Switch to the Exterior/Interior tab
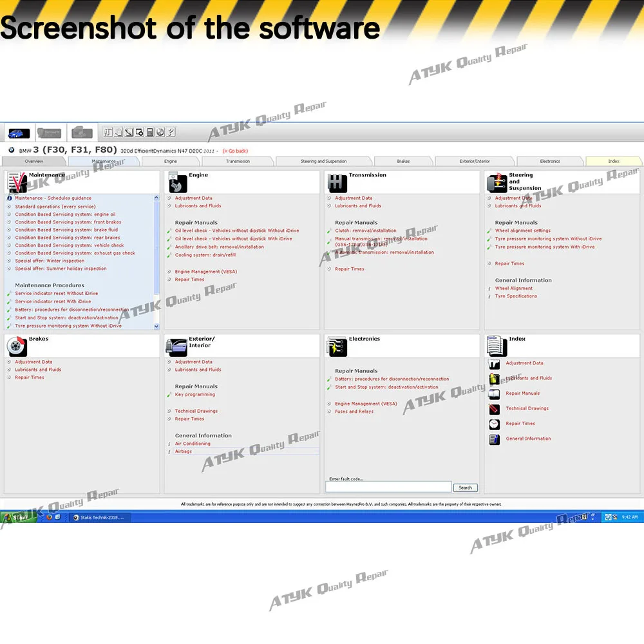 coord(475,162)
